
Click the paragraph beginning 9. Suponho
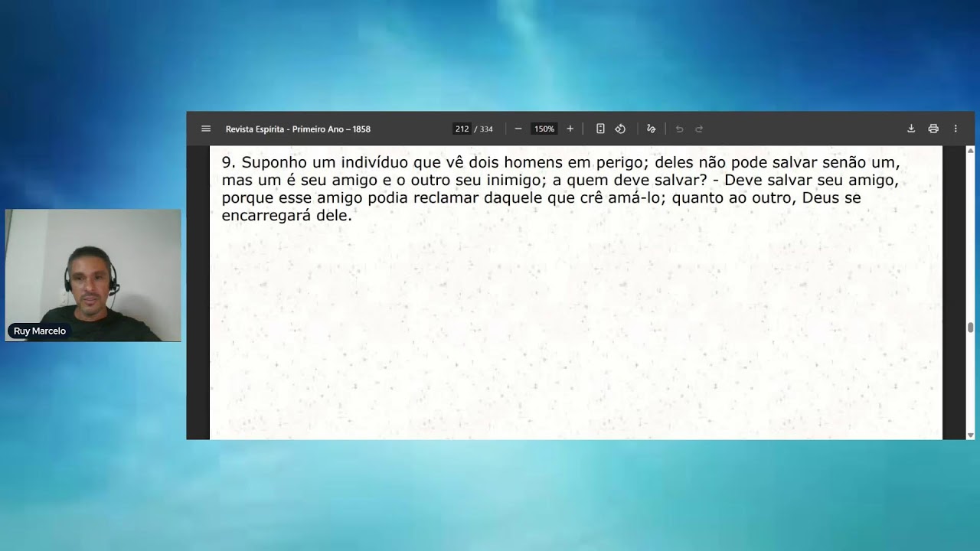click(x=560, y=189)
